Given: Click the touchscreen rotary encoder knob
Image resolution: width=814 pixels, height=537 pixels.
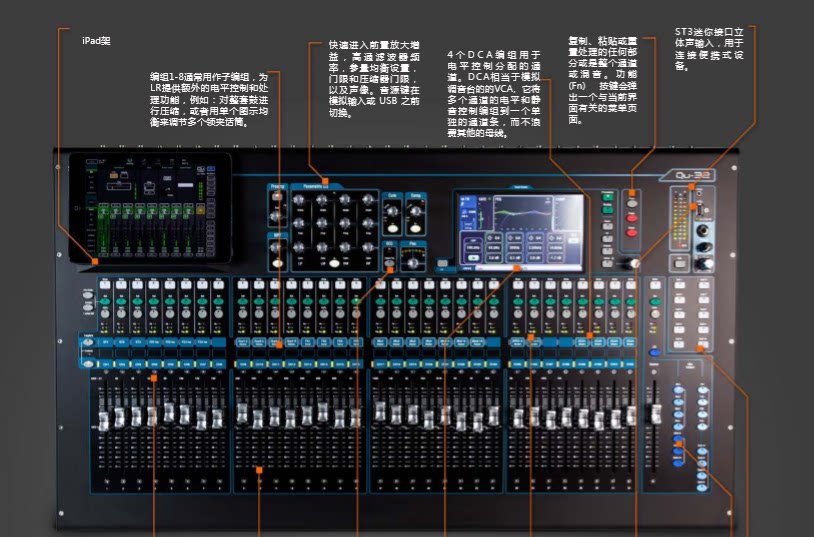Looking at the screenshot, I should click(631, 263).
